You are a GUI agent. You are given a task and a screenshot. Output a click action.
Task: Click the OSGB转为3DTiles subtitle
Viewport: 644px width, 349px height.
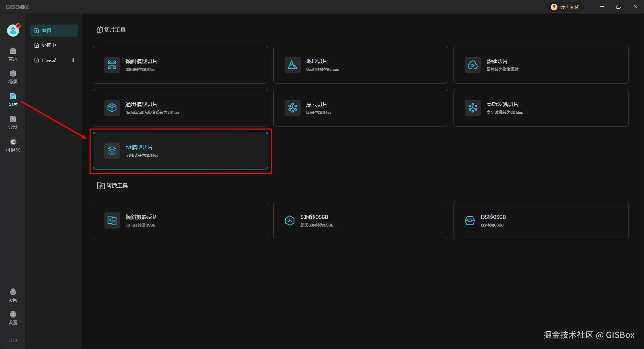click(140, 69)
